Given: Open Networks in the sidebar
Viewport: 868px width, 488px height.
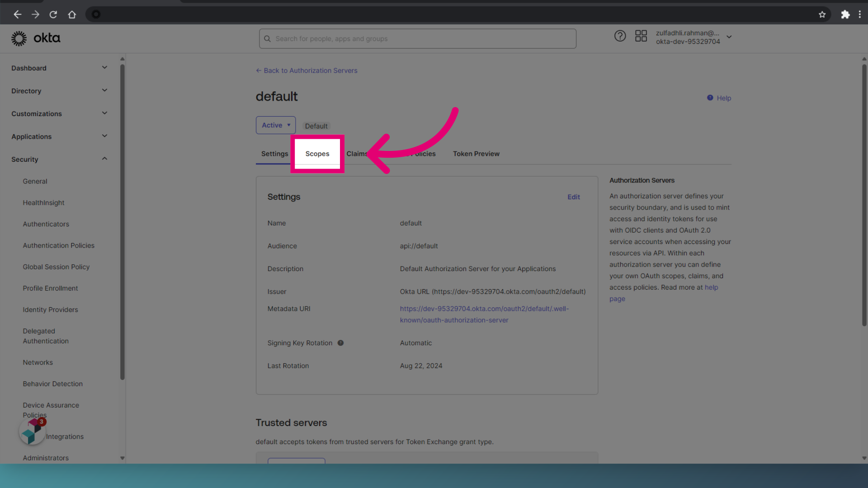Looking at the screenshot, I should click(x=38, y=362).
